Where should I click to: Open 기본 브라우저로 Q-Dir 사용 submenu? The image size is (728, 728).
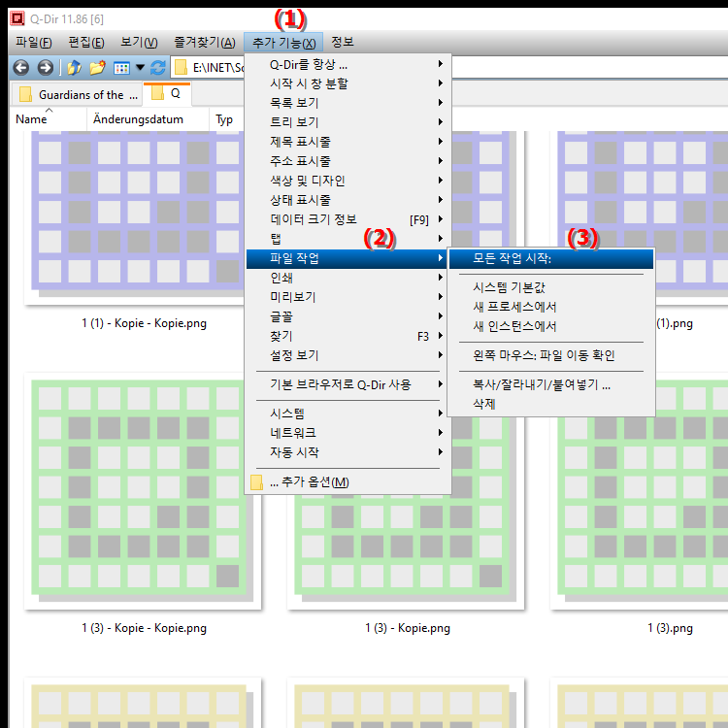click(347, 384)
